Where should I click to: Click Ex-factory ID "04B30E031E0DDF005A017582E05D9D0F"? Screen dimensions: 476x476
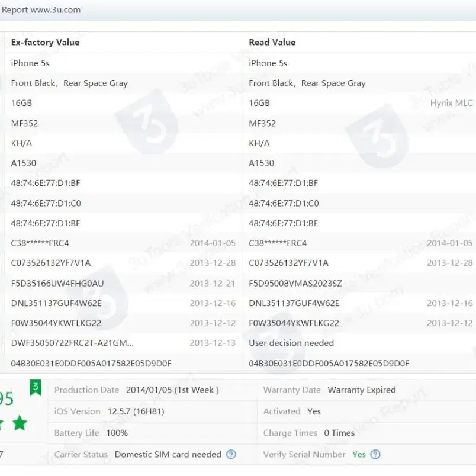point(91,364)
